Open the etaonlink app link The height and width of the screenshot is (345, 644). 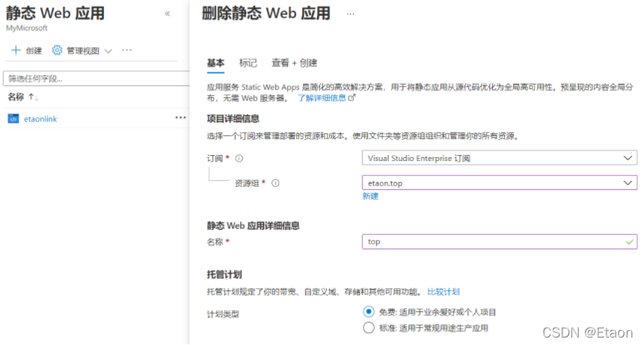40,119
